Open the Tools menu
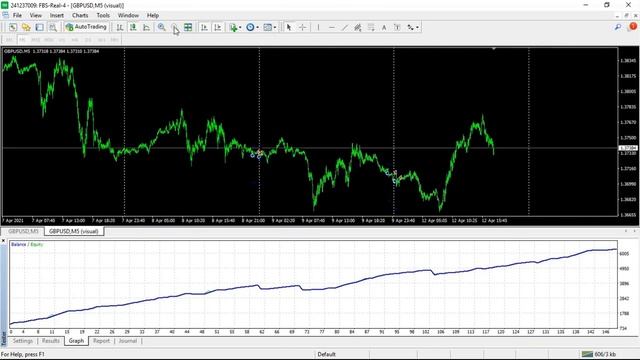640x360 pixels. click(x=103, y=15)
